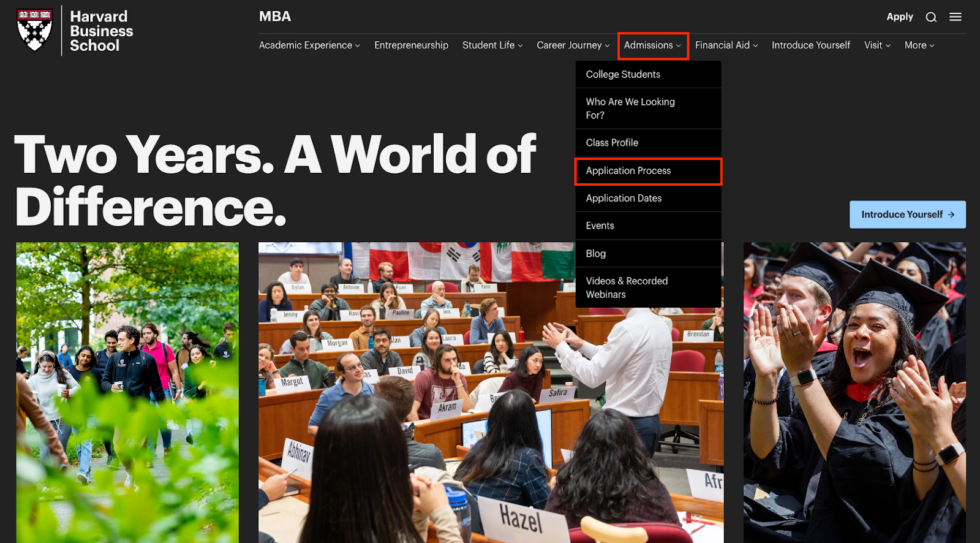Click the blue Introduce Yourself button
The height and width of the screenshot is (543, 980).
(x=907, y=215)
